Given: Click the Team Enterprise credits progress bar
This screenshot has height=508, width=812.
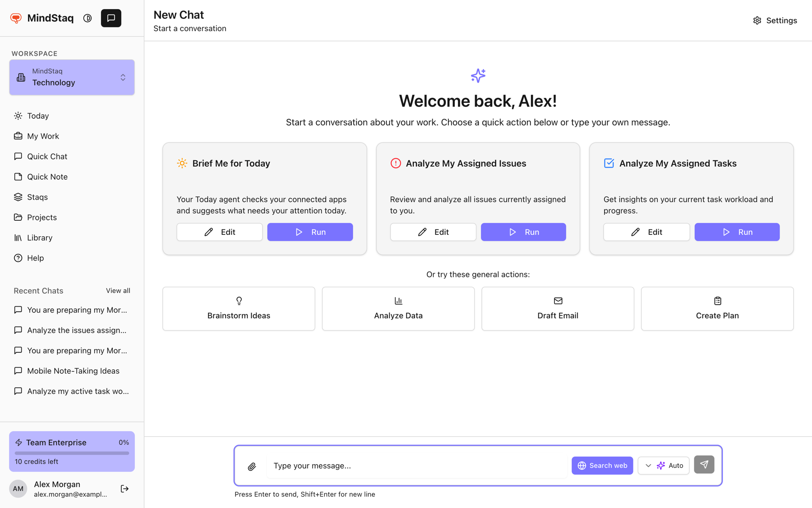Looking at the screenshot, I should (72, 453).
